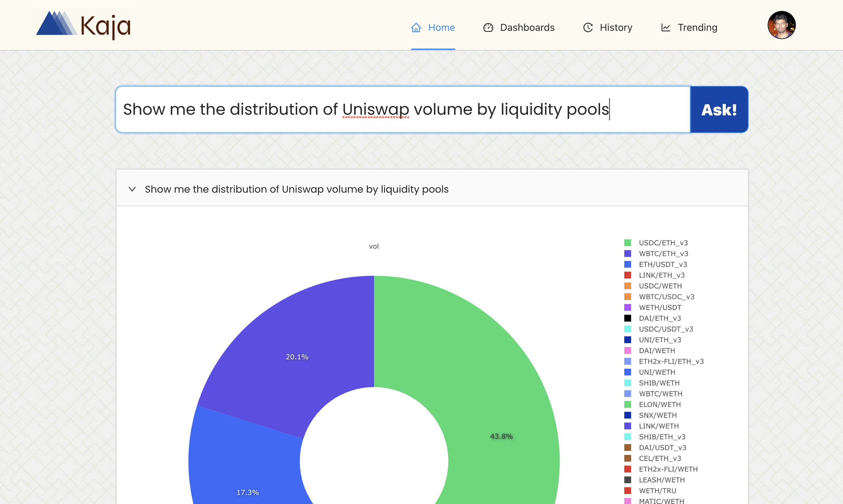Click the SNX/WETH legend label
The width and height of the screenshot is (843, 504).
click(x=658, y=415)
